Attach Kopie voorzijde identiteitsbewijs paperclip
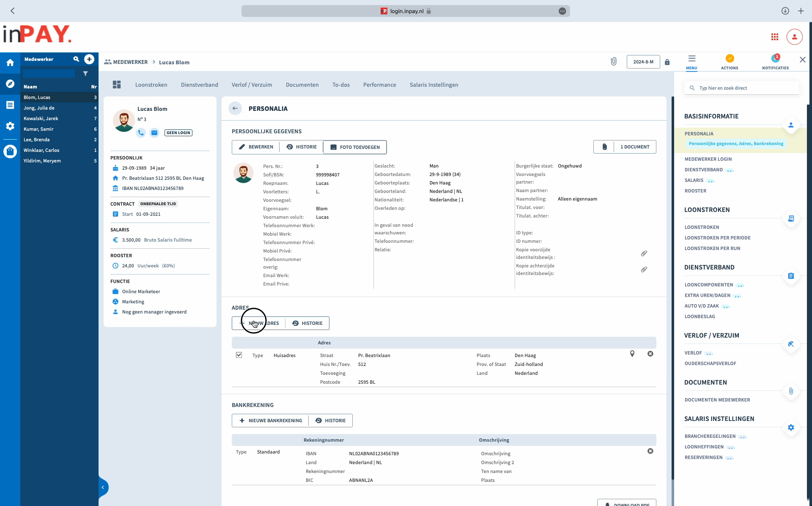812x506 pixels. coord(644,253)
